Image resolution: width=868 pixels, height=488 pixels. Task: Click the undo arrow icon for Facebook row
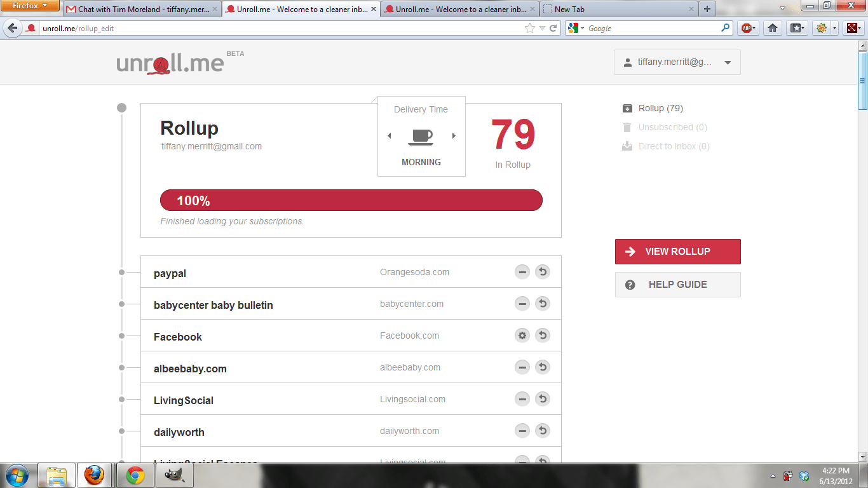coord(543,335)
